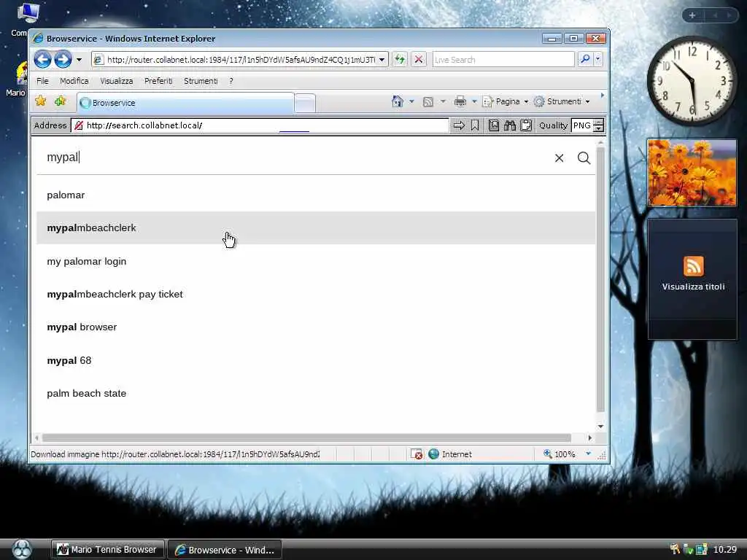Click the Home icon in command bar
The width and height of the screenshot is (747, 560).
tap(398, 101)
